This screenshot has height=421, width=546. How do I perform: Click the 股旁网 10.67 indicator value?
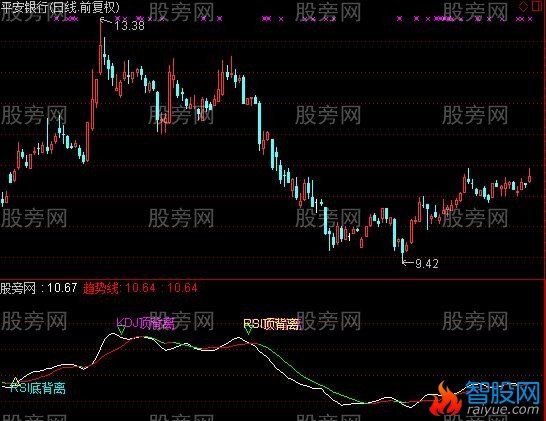(x=39, y=288)
